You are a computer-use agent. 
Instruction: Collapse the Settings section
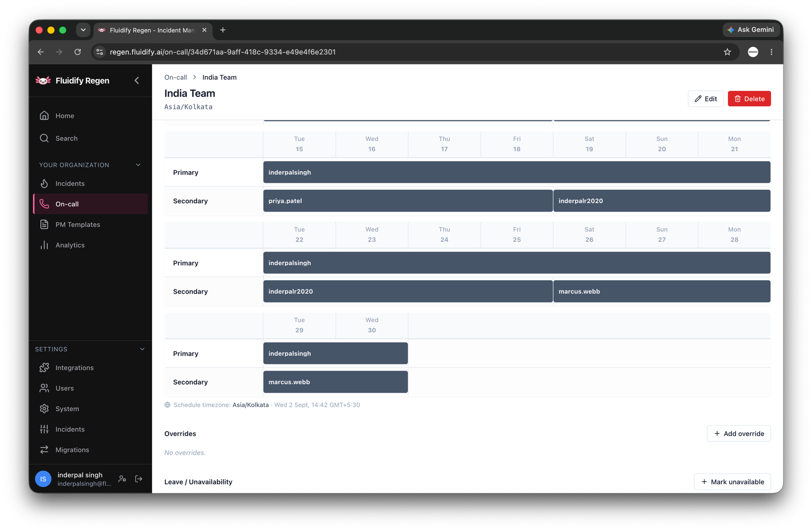point(142,349)
